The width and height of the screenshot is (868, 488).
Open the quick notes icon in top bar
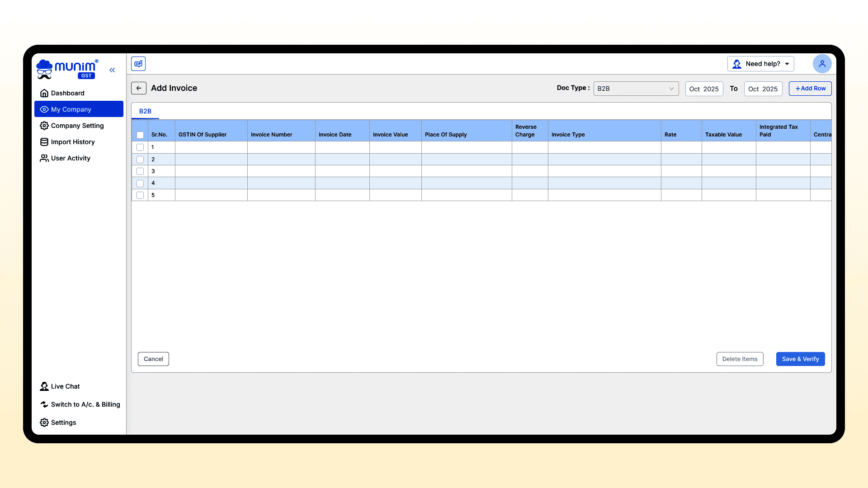pyautogui.click(x=138, y=64)
